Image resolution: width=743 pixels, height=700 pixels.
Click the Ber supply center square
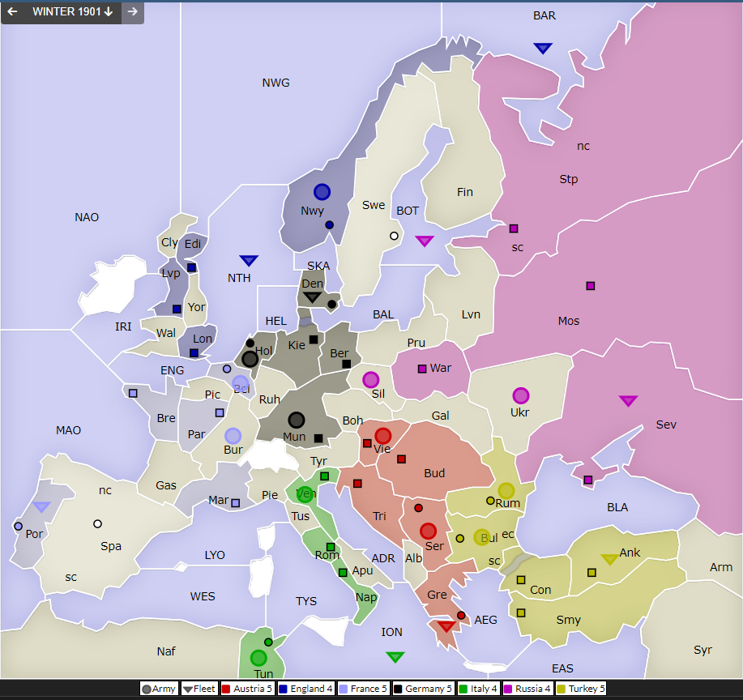pyautogui.click(x=347, y=364)
